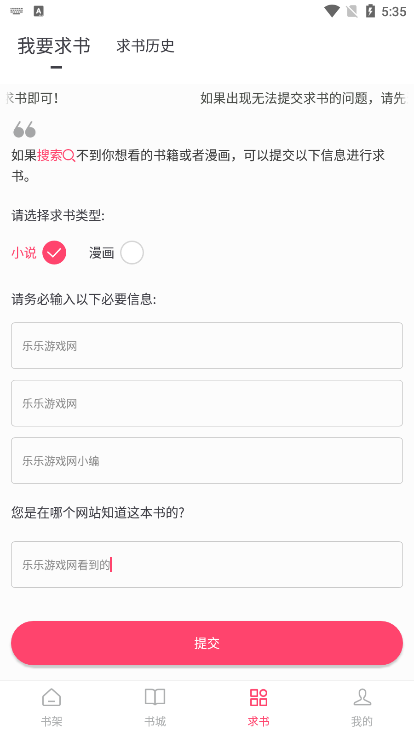Focus the 乐乐游戏网看到的 website field
Image resolution: width=414 pixels, height=736 pixels.
point(207,564)
